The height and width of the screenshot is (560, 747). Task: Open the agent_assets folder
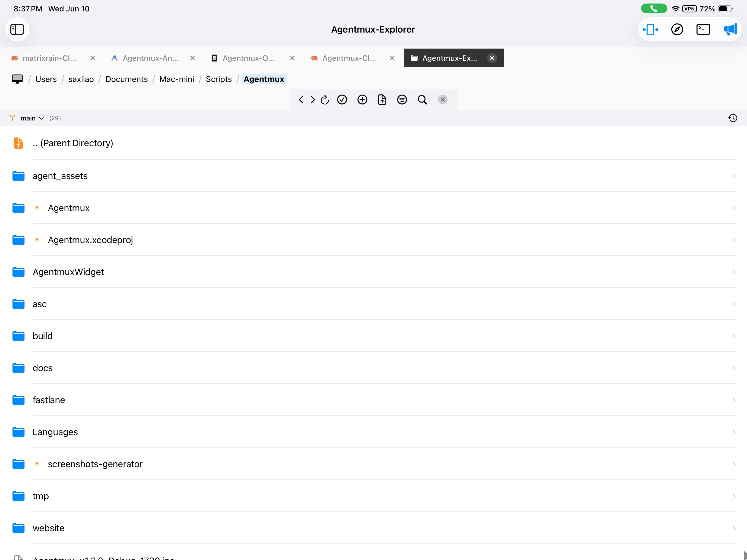click(373, 176)
